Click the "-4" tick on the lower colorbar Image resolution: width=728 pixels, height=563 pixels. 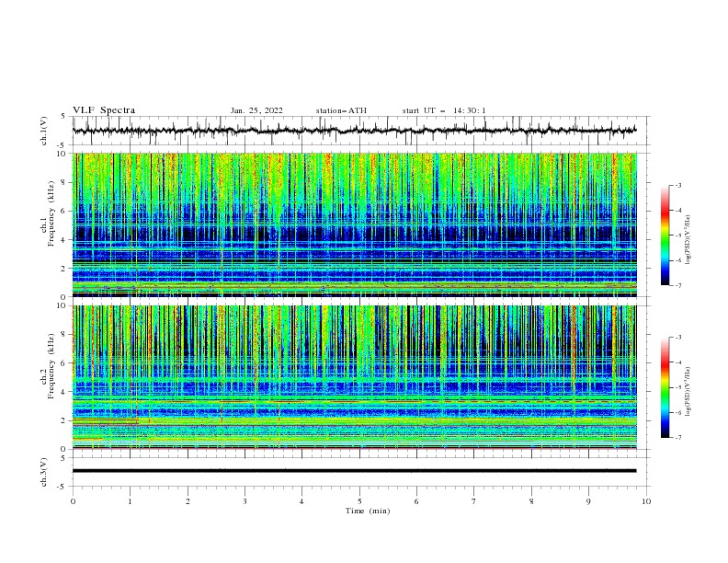(x=677, y=362)
